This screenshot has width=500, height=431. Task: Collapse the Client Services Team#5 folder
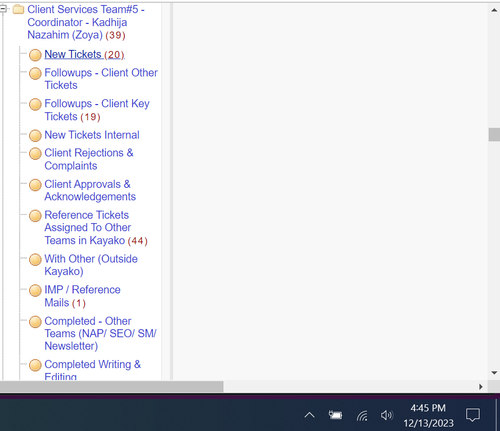(3, 9)
